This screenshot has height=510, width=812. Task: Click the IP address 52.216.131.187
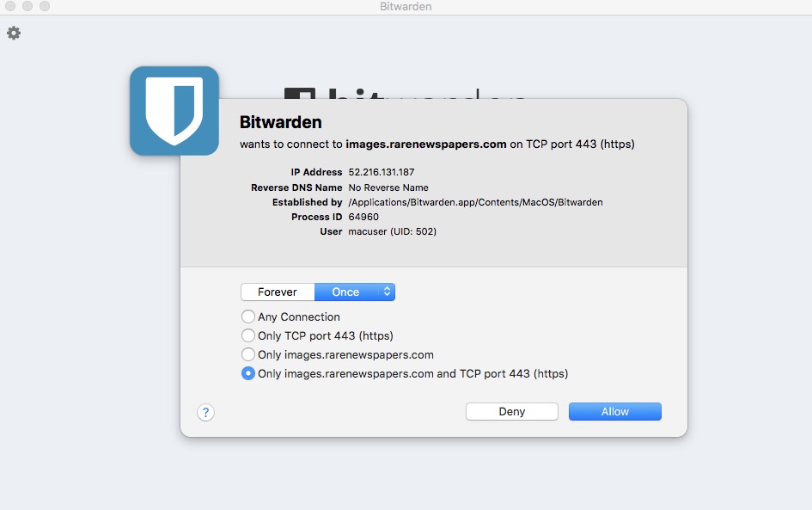[382, 172]
